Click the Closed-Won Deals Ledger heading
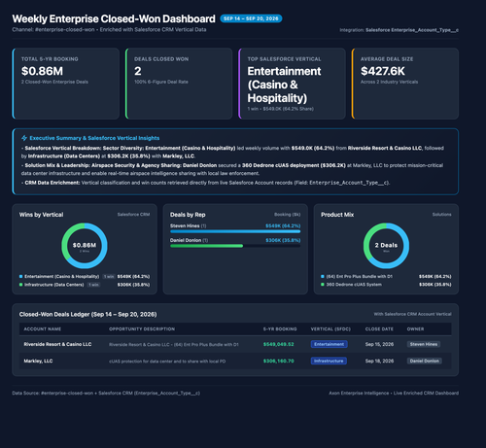This screenshot has width=486, height=448. (87, 314)
